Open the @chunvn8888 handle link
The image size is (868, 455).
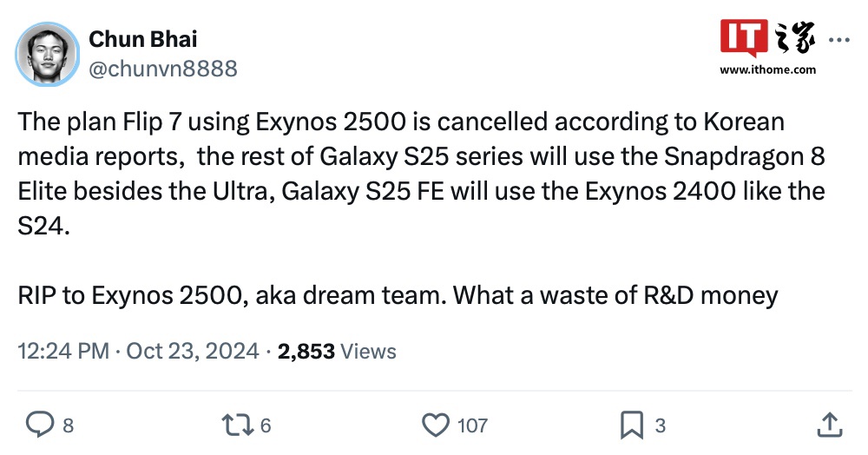pyautogui.click(x=163, y=69)
